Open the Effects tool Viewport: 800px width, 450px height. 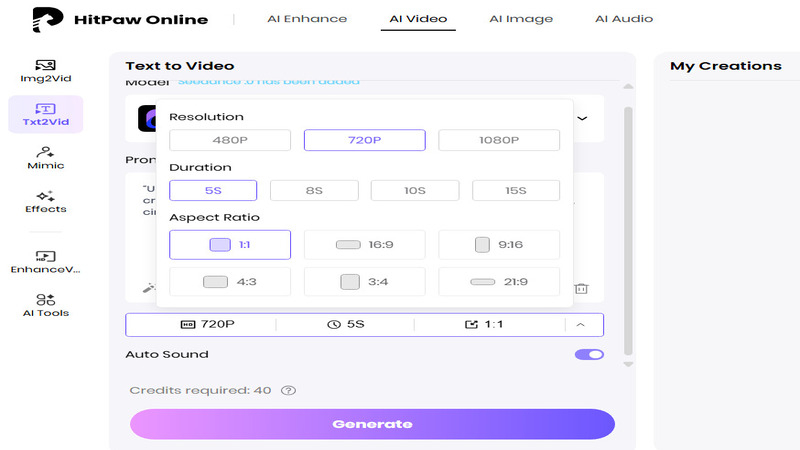click(x=45, y=202)
